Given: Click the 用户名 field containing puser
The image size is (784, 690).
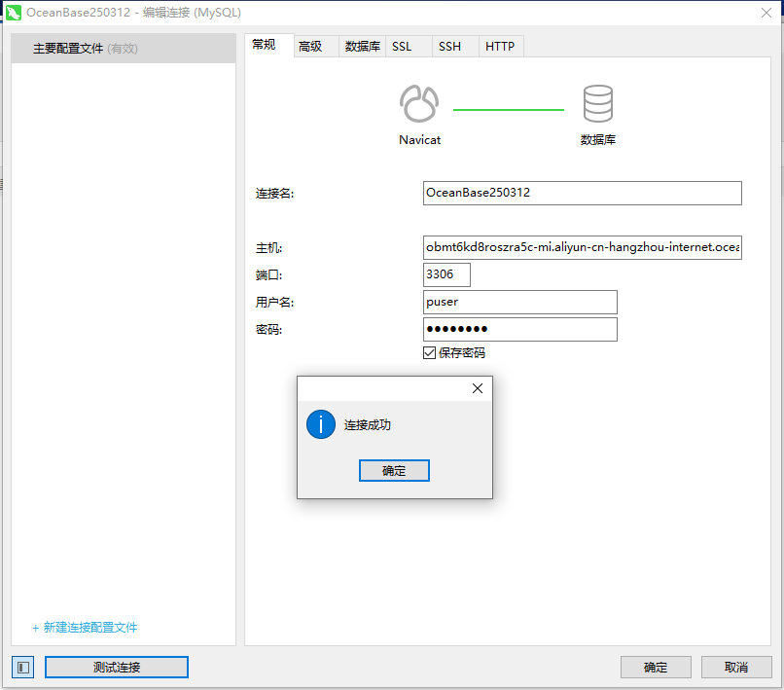Looking at the screenshot, I should coord(520,303).
